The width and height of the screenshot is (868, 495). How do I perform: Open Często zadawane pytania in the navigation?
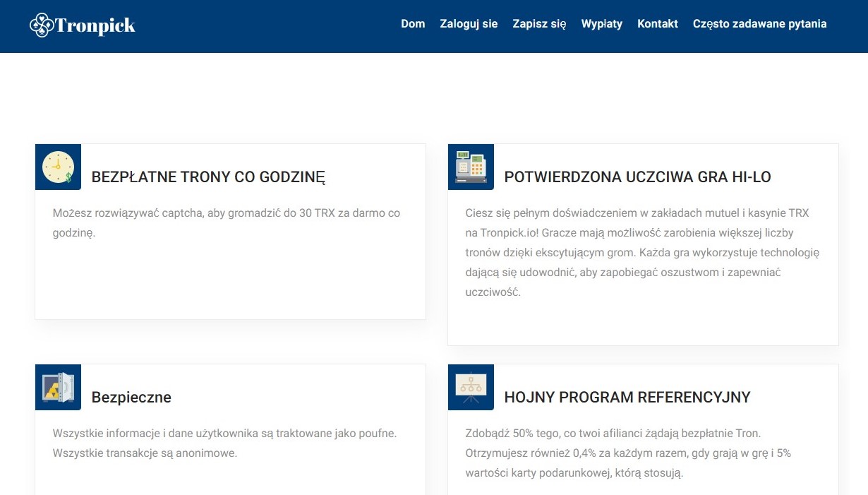point(759,23)
